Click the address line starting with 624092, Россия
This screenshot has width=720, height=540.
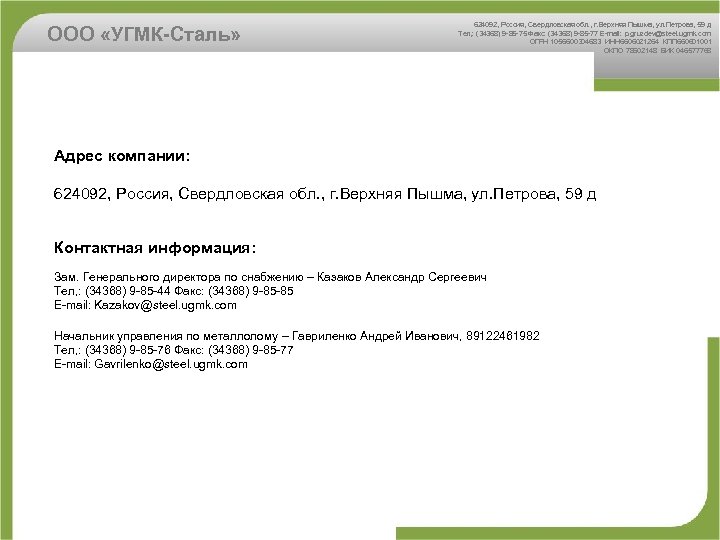[x=325, y=194]
